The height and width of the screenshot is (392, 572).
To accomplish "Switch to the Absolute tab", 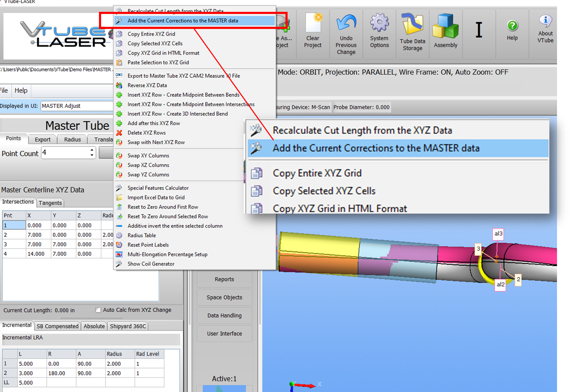I will (94, 326).
